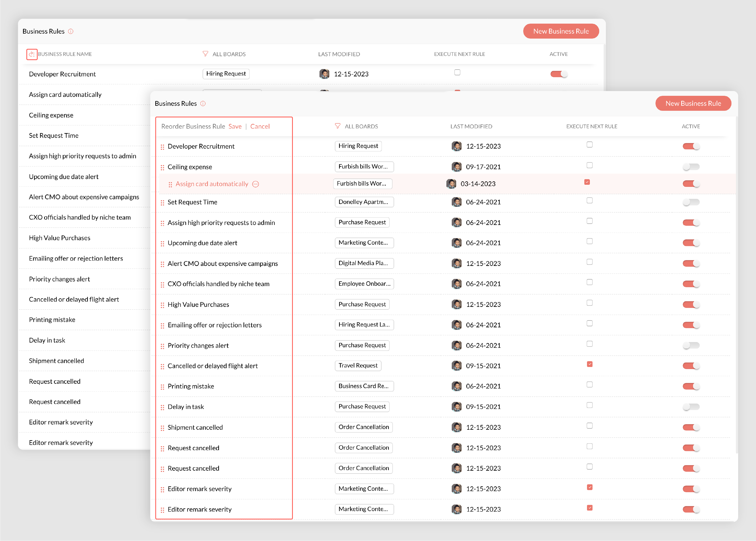Open the Digital Media Pla... board tag
This screenshot has height=541, width=756.
click(364, 263)
